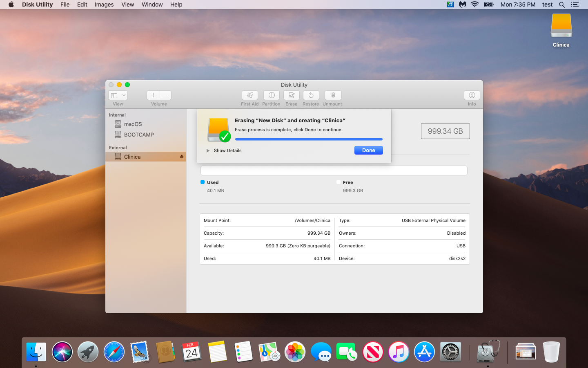The height and width of the screenshot is (368, 588).
Task: Open the Images menu
Action: 104,4
